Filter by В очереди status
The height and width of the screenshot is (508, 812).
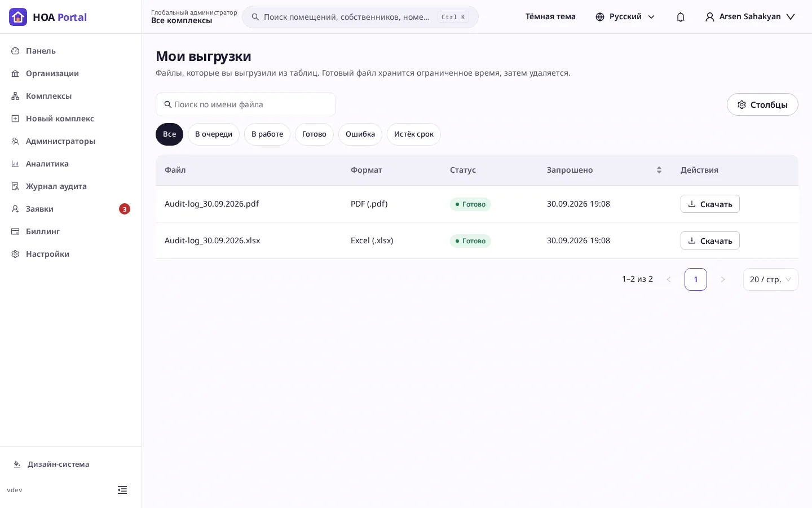click(214, 134)
